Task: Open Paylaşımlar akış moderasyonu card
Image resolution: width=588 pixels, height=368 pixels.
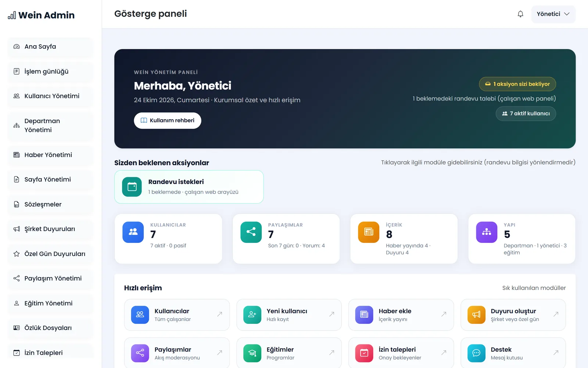Action: pos(177,353)
